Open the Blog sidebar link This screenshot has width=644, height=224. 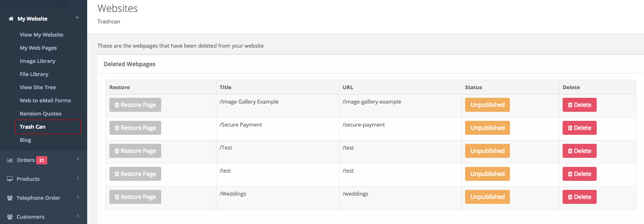pos(25,140)
